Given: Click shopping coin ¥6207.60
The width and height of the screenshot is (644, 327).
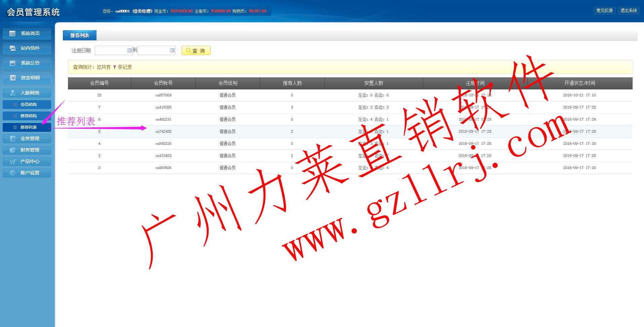Looking at the screenshot, I should coord(258,11).
